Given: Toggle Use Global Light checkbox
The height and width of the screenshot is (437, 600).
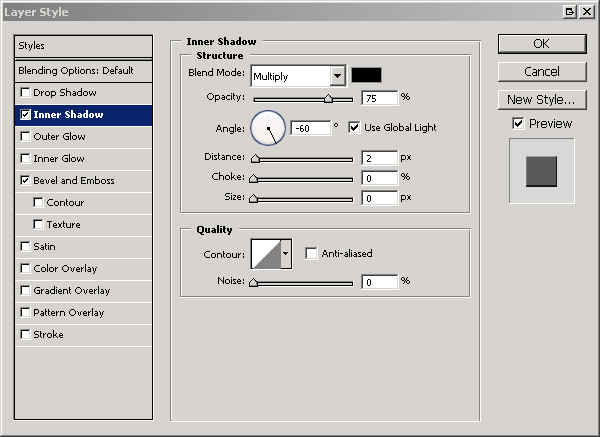Looking at the screenshot, I should coord(354,128).
